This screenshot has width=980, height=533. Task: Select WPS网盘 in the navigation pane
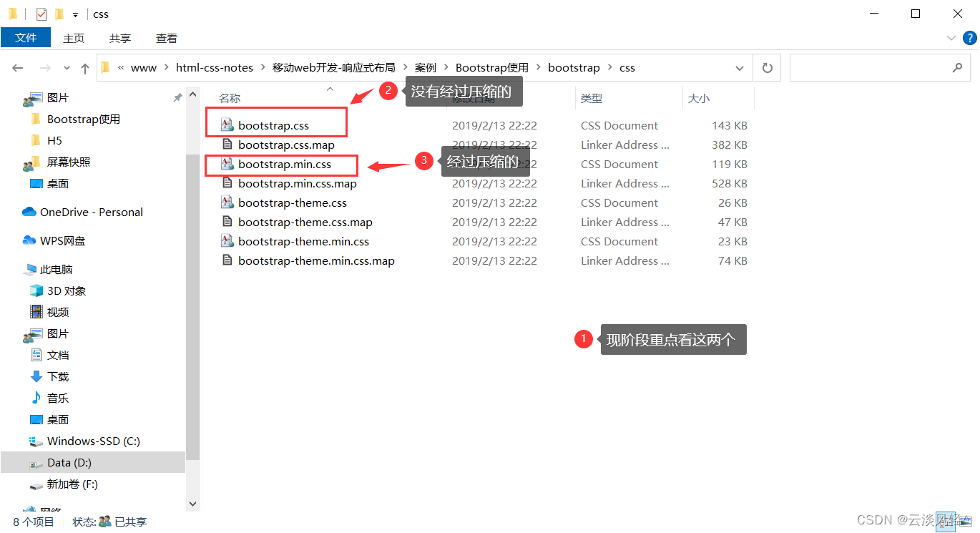coord(62,240)
